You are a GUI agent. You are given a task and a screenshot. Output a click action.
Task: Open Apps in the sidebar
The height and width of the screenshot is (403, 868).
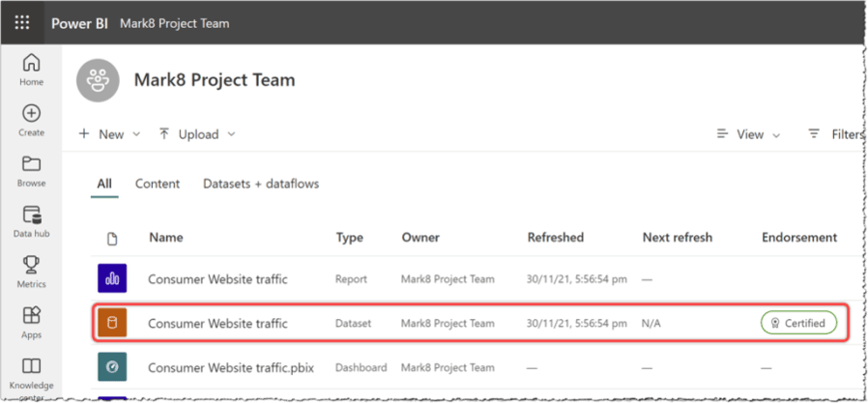[x=32, y=324]
